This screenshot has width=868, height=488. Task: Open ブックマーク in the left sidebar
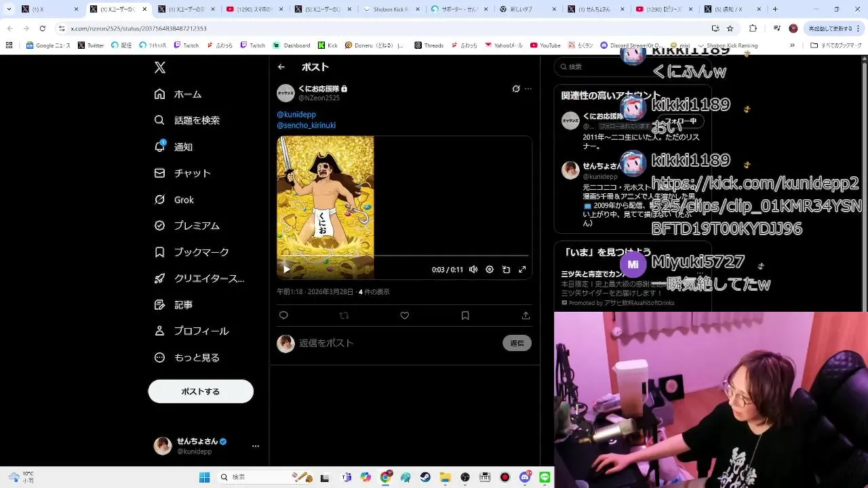[x=191, y=252]
